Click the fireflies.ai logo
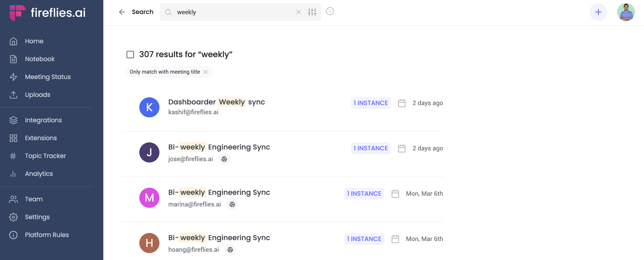644x260 pixels. point(47,12)
